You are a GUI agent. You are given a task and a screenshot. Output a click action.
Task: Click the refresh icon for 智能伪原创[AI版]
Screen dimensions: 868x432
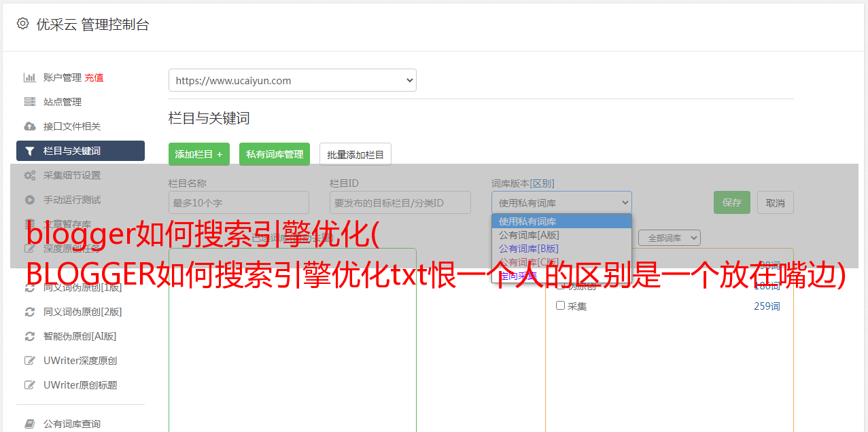tap(30, 336)
